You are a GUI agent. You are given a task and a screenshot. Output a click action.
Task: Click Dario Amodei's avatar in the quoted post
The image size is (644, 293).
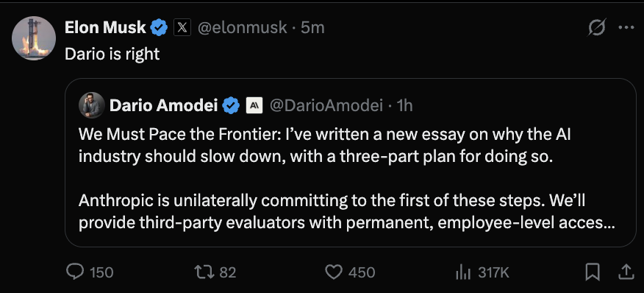tap(92, 105)
